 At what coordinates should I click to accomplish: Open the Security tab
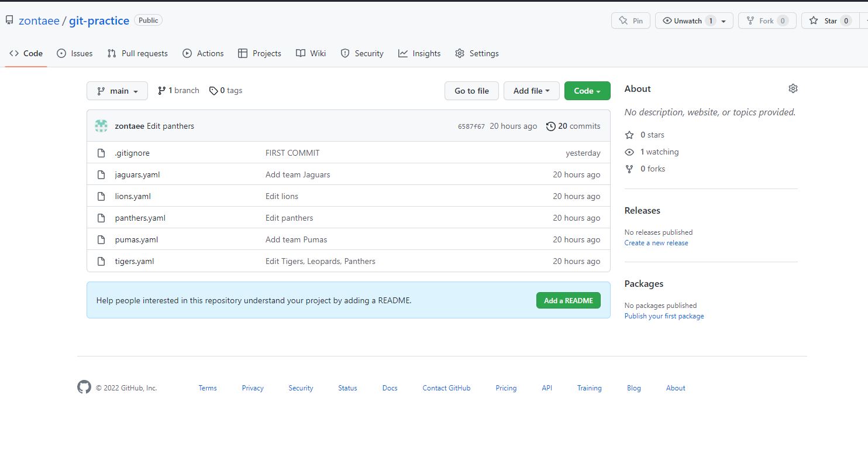tap(362, 53)
